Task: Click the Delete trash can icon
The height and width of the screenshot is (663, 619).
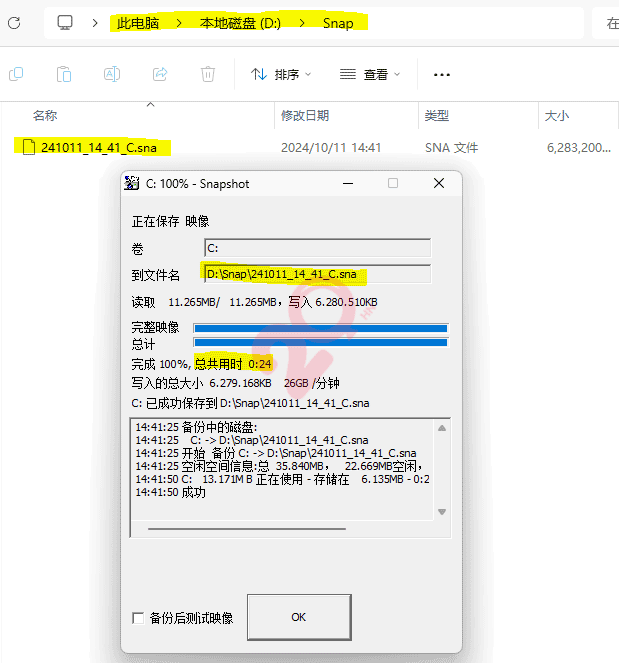Action: (208, 74)
